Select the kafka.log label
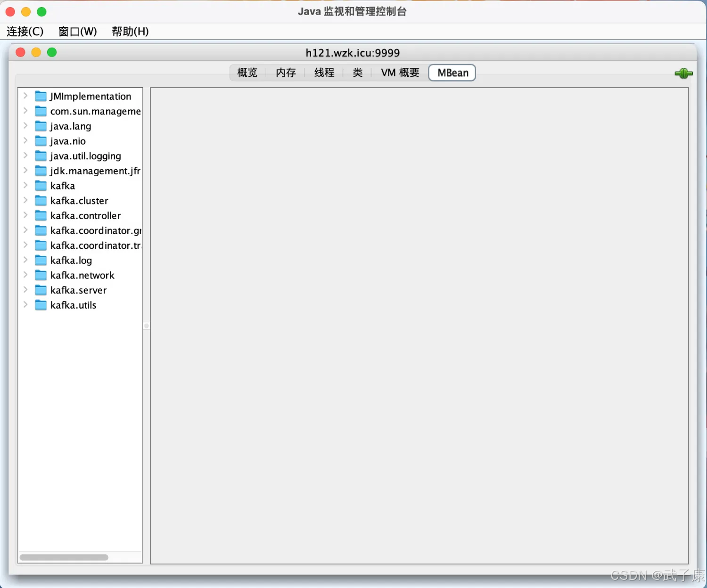The image size is (707, 588). point(71,260)
